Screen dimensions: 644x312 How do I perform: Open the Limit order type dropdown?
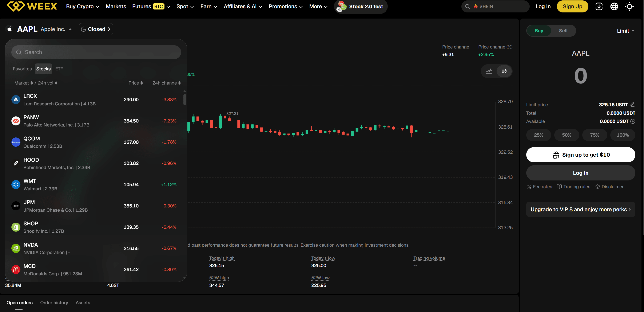point(625,31)
